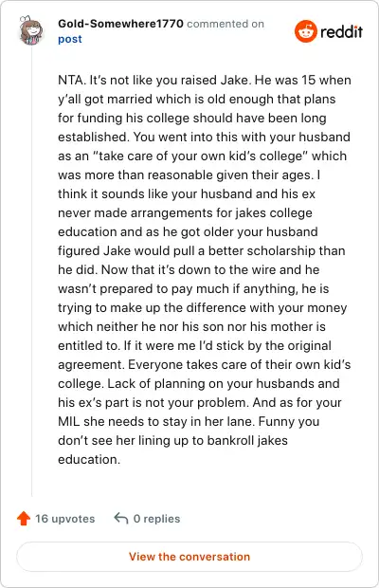
Task: Open Gold-Somewhere1770's avatar image
Action: pyautogui.click(x=31, y=30)
